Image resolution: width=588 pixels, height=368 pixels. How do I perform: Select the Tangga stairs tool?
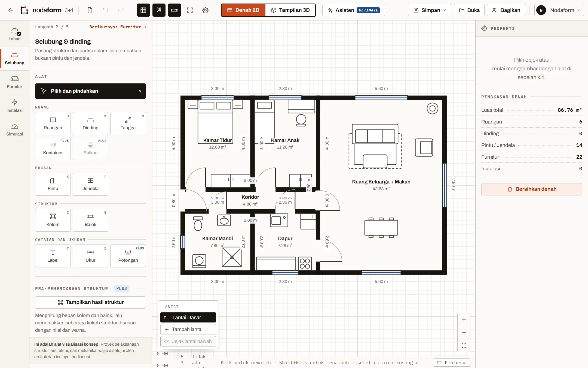pyautogui.click(x=128, y=123)
